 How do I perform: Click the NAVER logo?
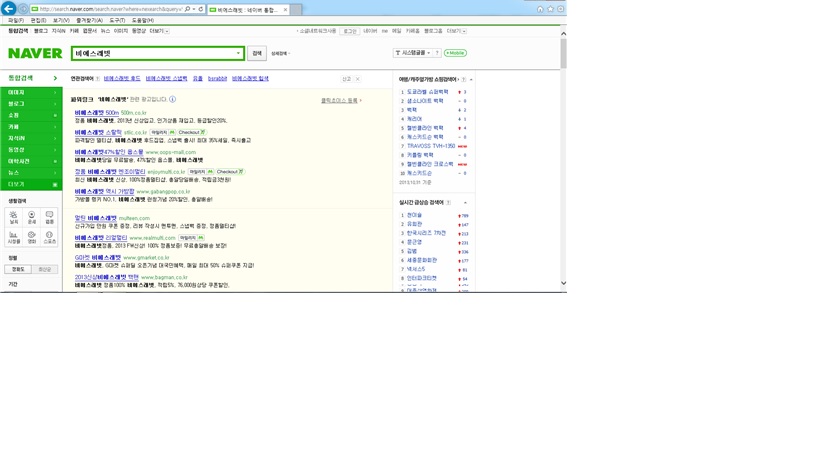click(35, 53)
